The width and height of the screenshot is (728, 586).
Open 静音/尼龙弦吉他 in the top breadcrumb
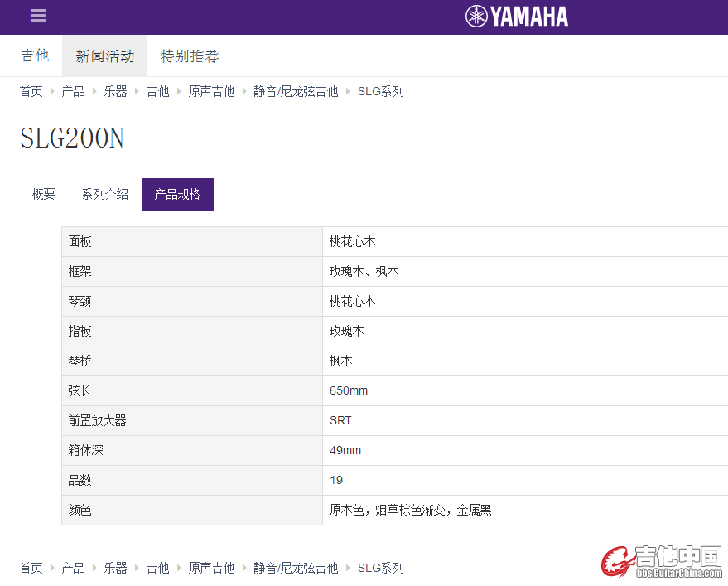pyautogui.click(x=296, y=91)
